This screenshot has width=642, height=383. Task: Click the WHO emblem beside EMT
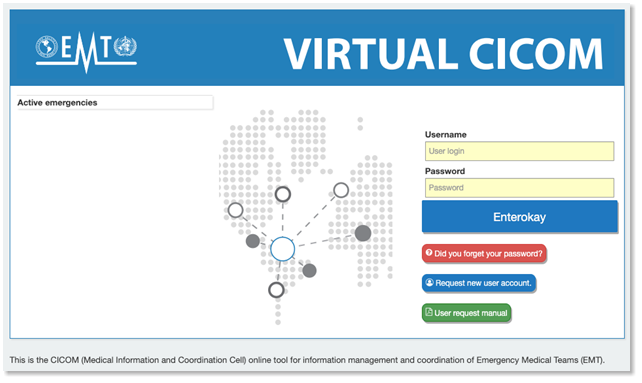[125, 46]
